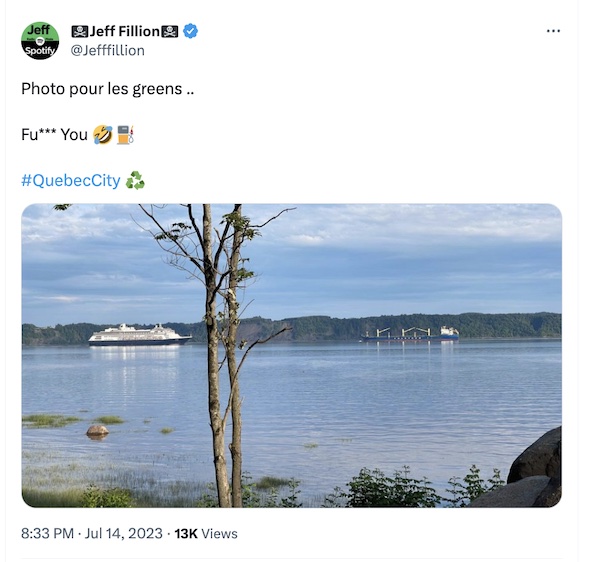This screenshot has height=562, width=600.
Task: Open the @Jefffillion handle link
Action: [108, 50]
